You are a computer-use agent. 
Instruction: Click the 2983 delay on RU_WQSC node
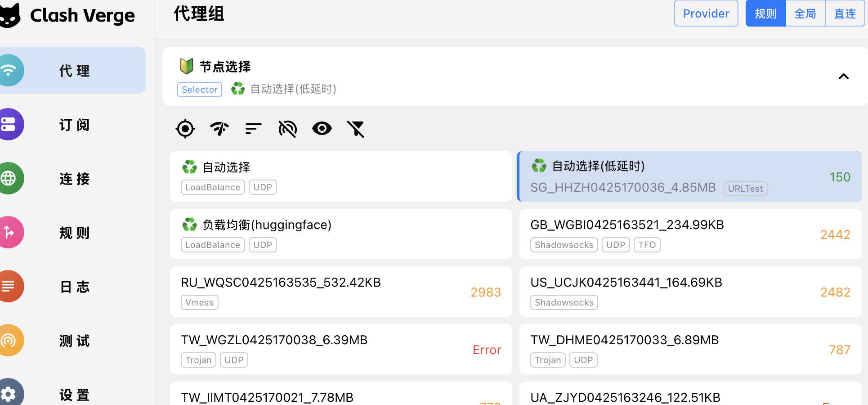tap(485, 292)
